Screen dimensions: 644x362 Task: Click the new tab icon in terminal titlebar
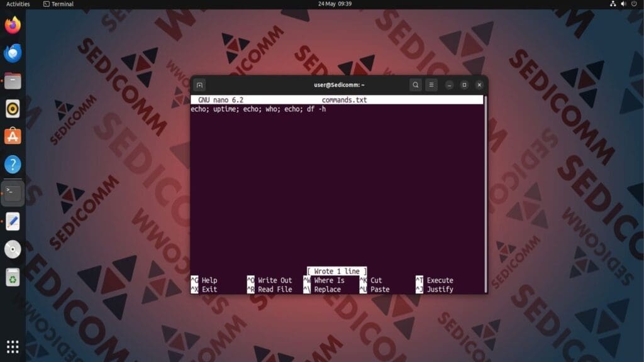[199, 84]
